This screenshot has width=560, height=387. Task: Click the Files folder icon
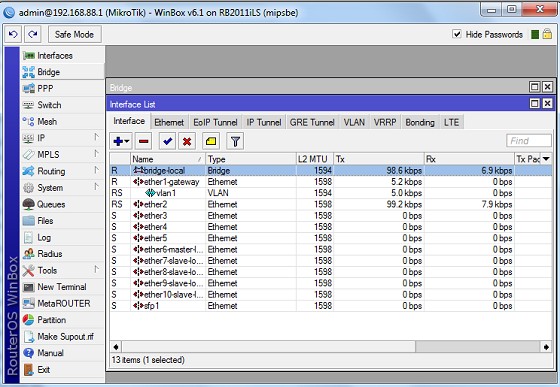point(29,221)
